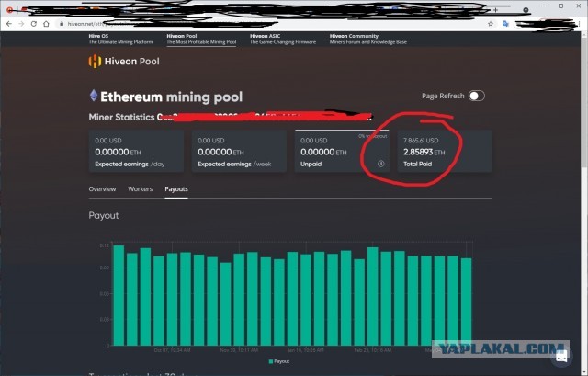This screenshot has width=588, height=376.
Task: Click Feb 25 date label on chart axis
Action: click(372, 350)
